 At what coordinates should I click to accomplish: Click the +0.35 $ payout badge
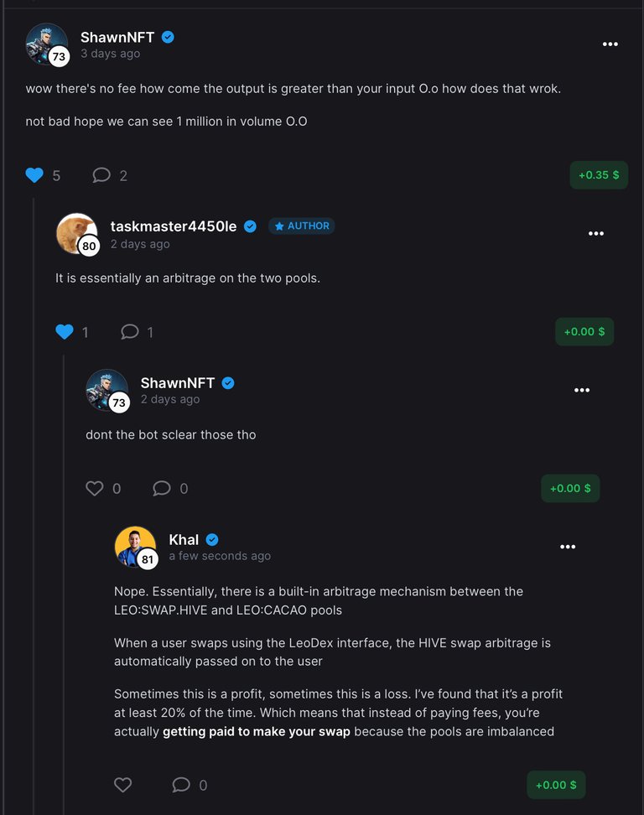pyautogui.click(x=599, y=175)
